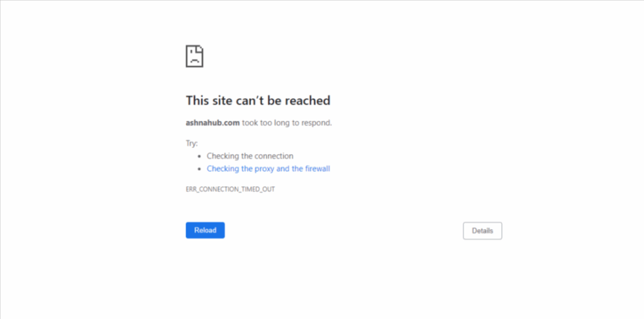Click the Try: label
The width and height of the screenshot is (644, 319).
191,143
